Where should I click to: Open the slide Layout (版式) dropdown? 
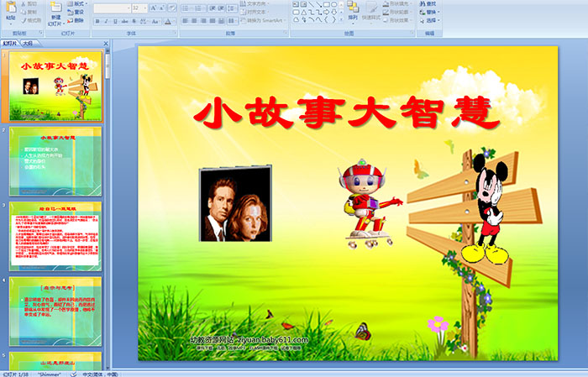tap(77, 3)
